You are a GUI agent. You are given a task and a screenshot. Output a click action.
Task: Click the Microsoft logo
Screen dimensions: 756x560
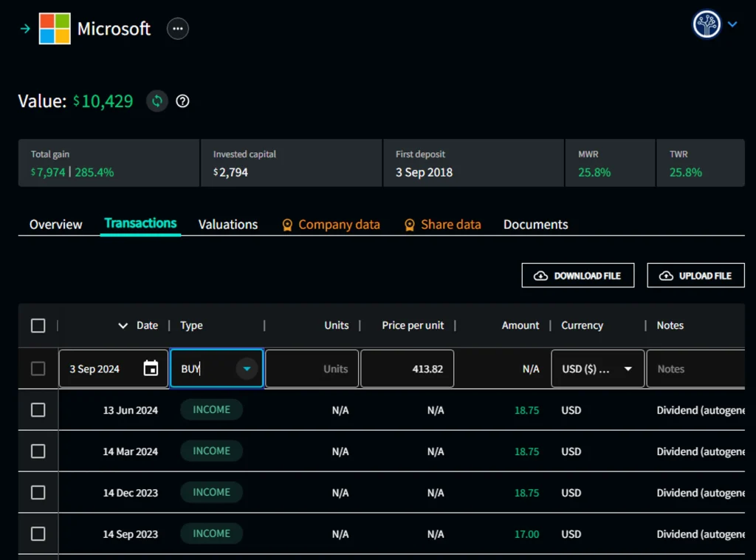click(x=56, y=28)
